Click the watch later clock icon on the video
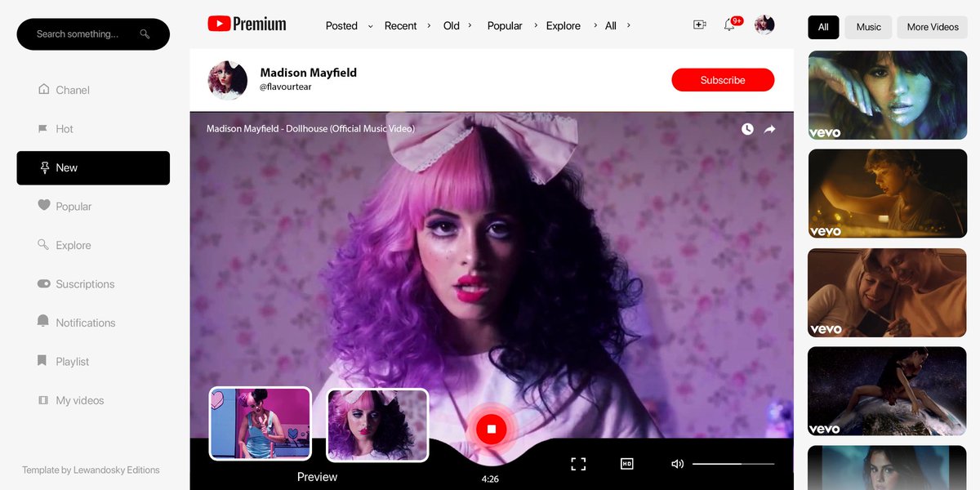This screenshot has height=490, width=980. point(747,129)
